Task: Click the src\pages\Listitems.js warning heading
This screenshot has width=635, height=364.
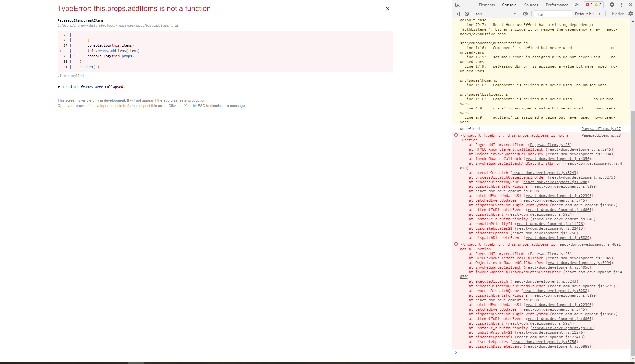Action: click(x=484, y=94)
